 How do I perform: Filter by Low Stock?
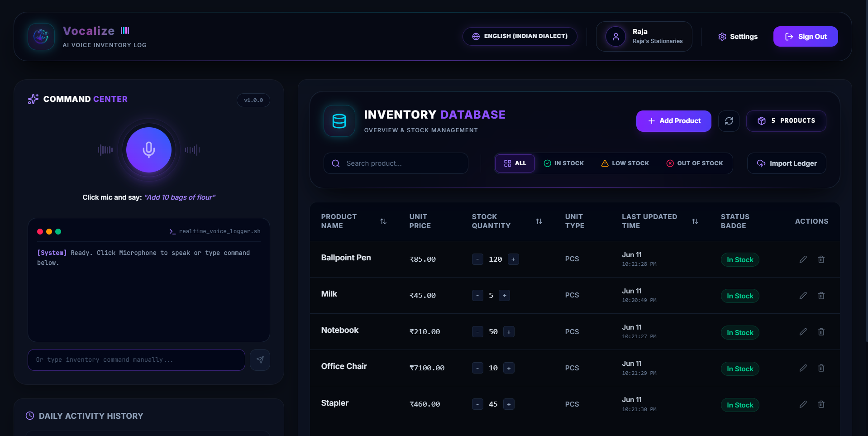click(625, 163)
